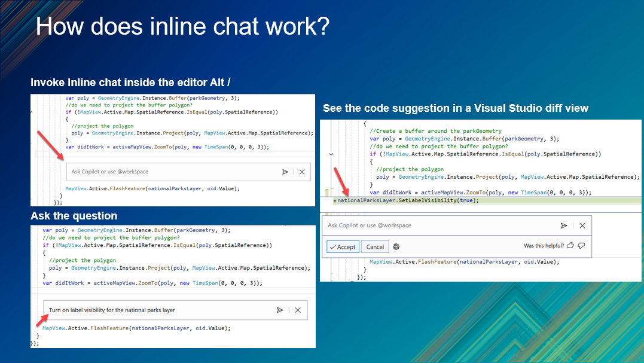
Task: Collapse the code block via the gutter chevron
Action: (331, 154)
